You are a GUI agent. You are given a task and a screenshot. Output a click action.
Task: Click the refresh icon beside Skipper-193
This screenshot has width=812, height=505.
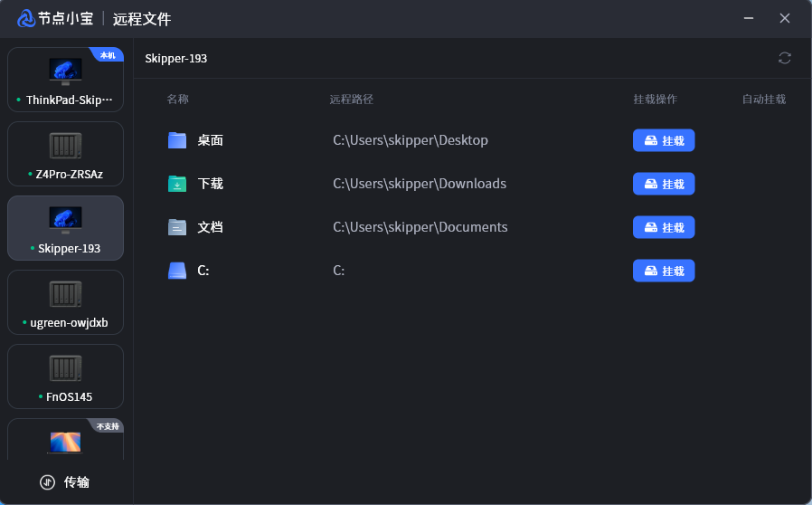click(x=784, y=58)
